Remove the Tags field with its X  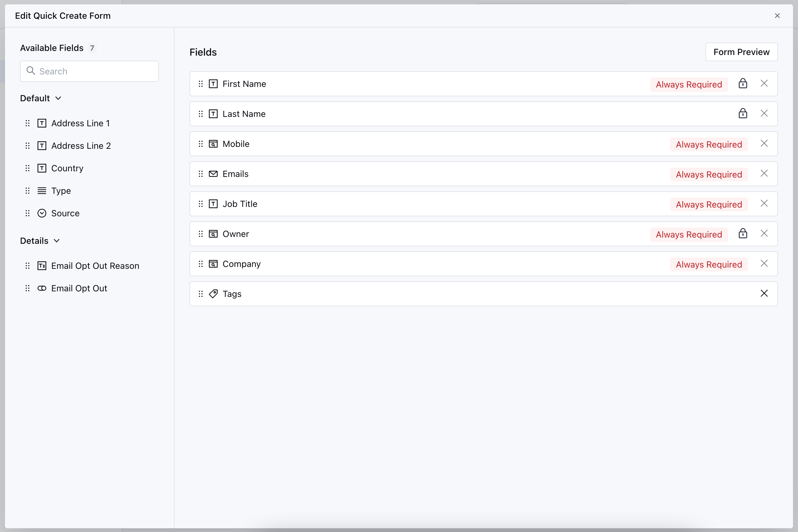[x=764, y=294]
